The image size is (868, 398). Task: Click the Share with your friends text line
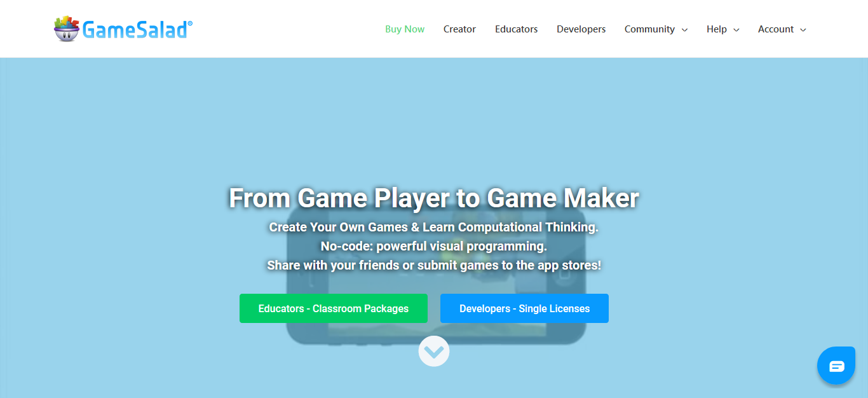[433, 265]
